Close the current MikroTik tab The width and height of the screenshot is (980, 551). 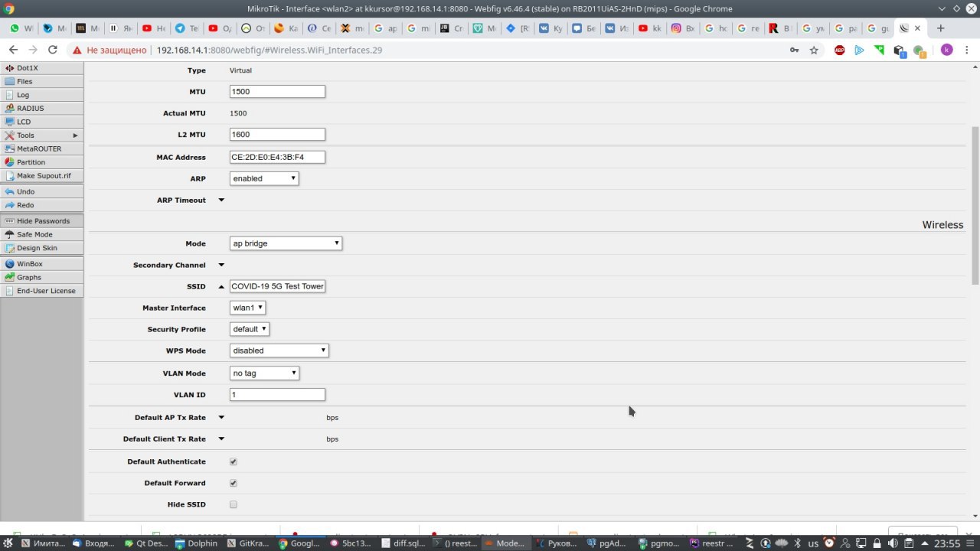(917, 28)
